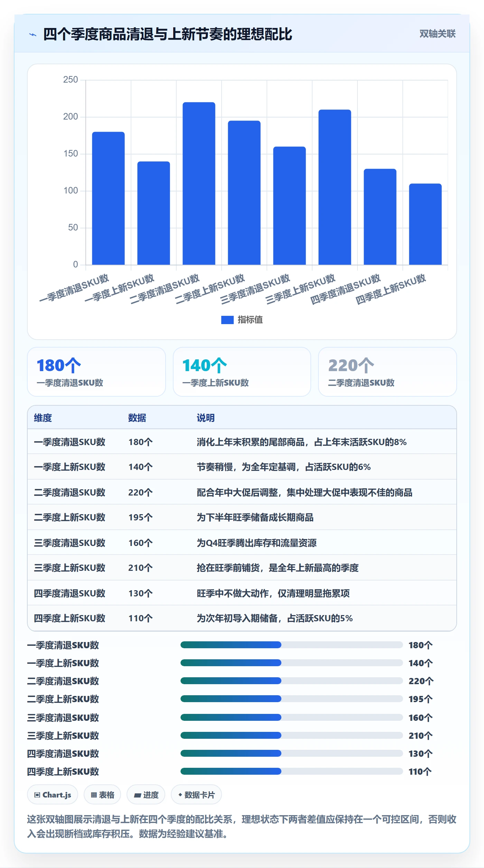Click the table description starting with 配合年中大促后调整
This screenshot has height=868, width=484.
305,492
